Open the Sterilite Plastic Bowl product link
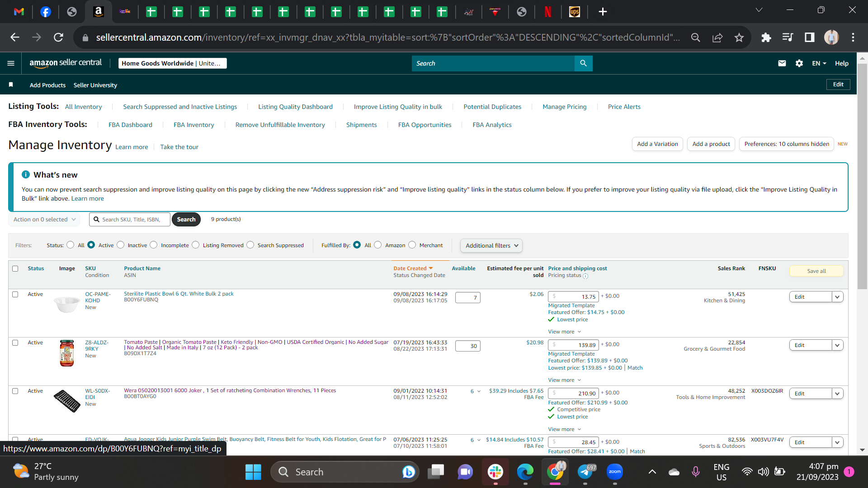The height and width of the screenshot is (488, 868). coord(179,294)
